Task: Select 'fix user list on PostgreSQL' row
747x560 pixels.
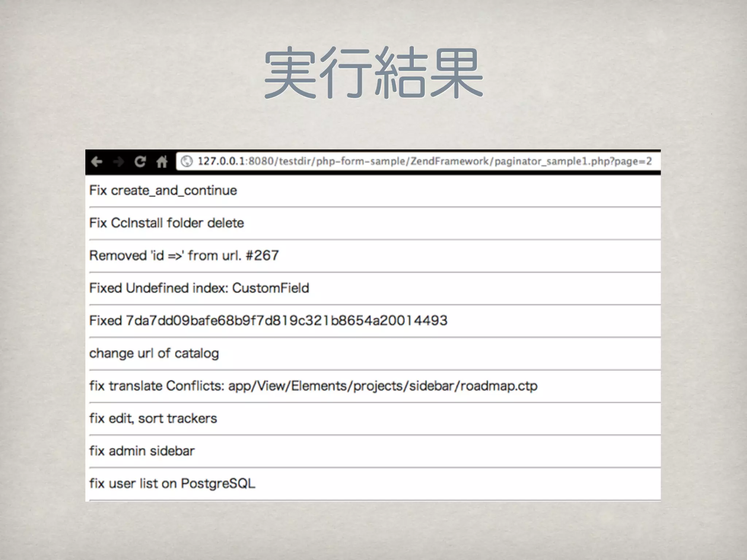Action: [x=375, y=484]
